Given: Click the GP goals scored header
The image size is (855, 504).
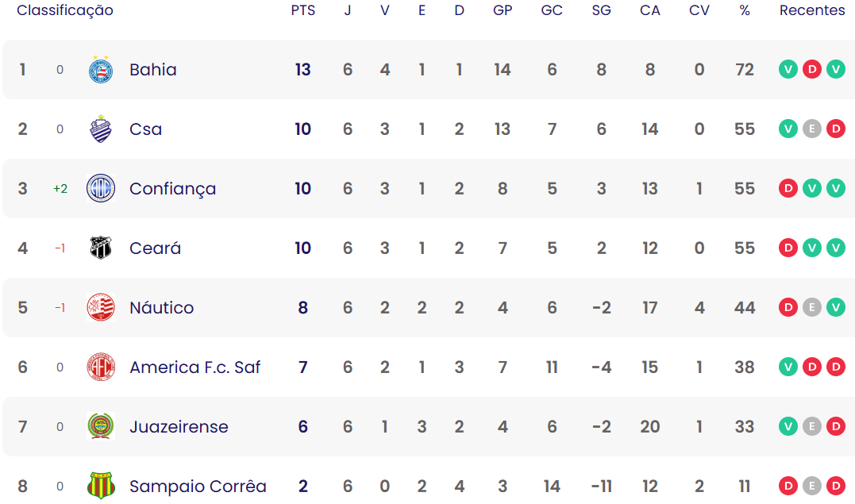Looking at the screenshot, I should point(503,10).
